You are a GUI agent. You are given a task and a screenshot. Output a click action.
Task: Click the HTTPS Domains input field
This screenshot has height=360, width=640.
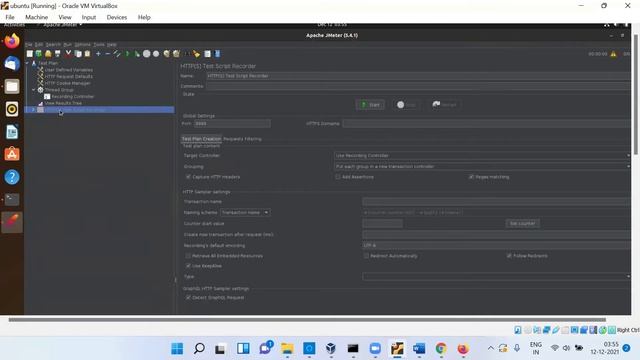pyautogui.click(x=487, y=123)
